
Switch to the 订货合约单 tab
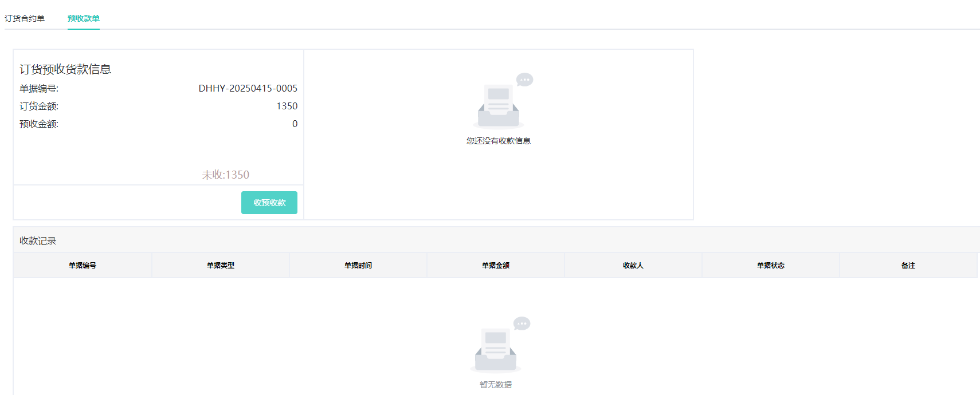25,18
